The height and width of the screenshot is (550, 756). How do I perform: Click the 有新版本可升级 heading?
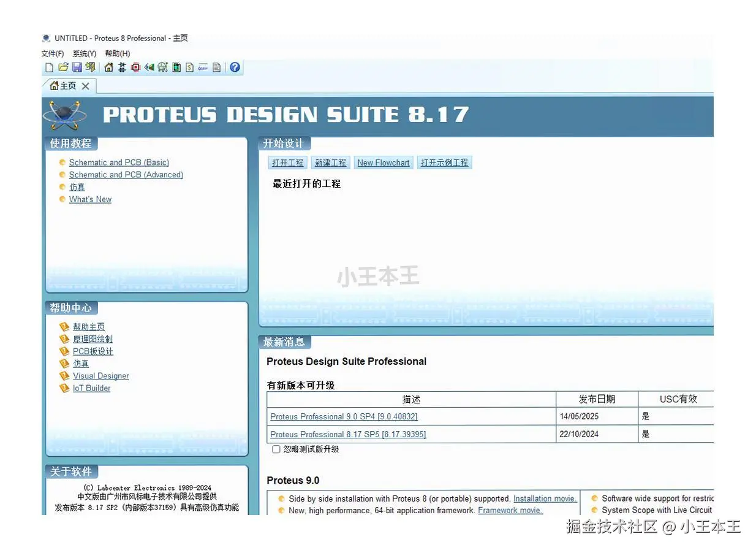tap(301, 386)
